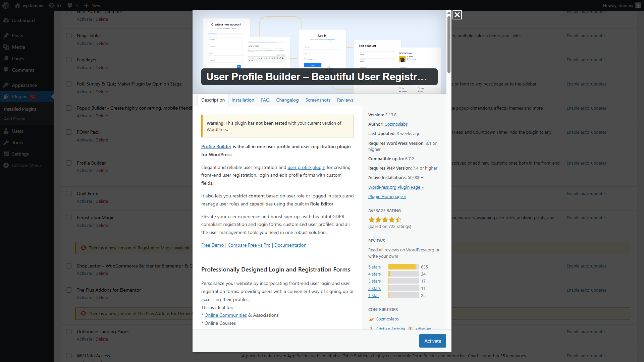This screenshot has height=362, width=644.
Task: Open the Free Demo link
Action: click(212, 245)
